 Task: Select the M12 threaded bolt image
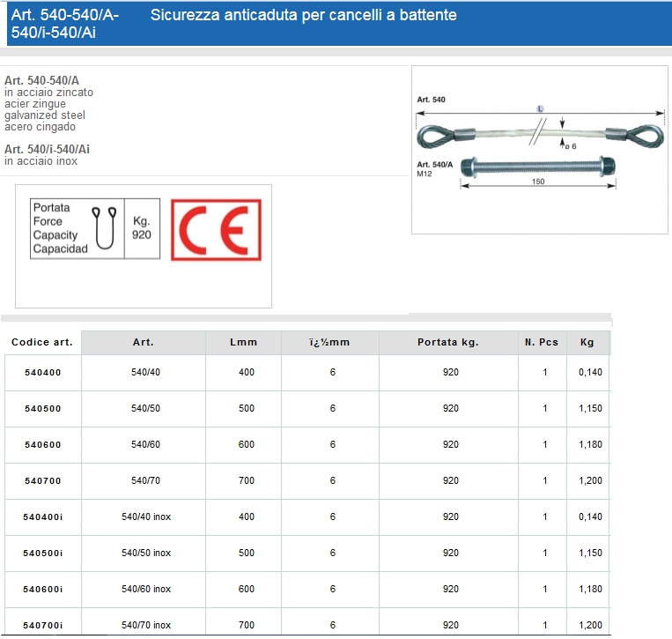539,165
